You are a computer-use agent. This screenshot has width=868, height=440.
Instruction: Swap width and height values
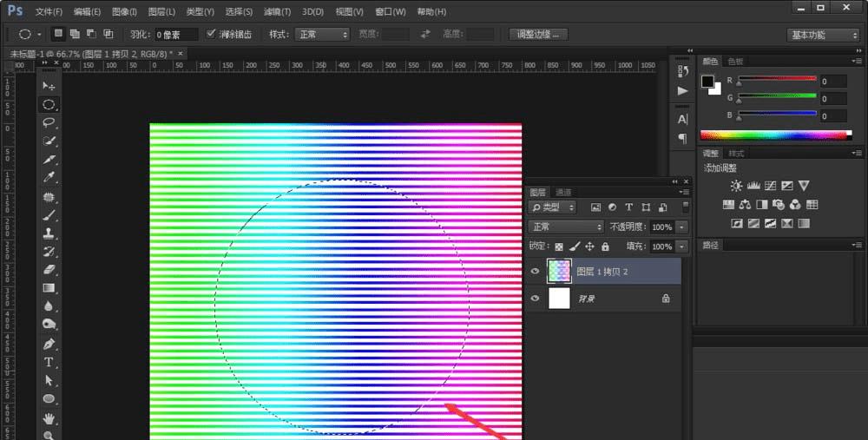[x=425, y=34]
